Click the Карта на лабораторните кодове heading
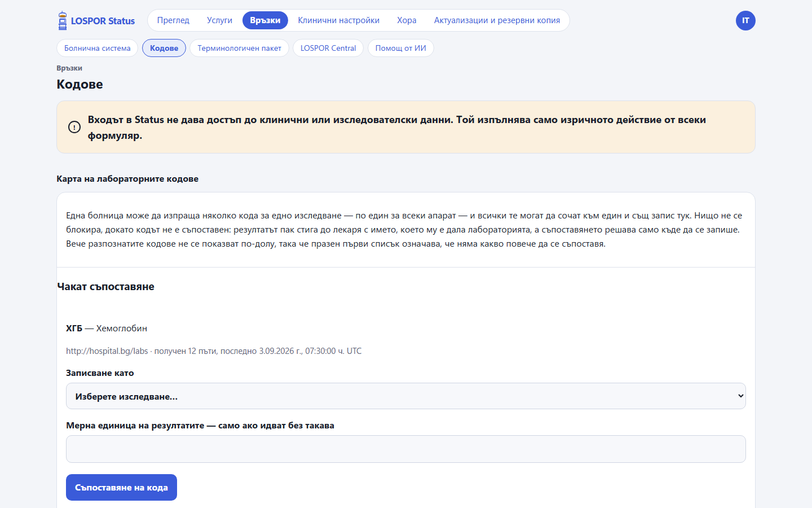812x508 pixels. [127, 179]
